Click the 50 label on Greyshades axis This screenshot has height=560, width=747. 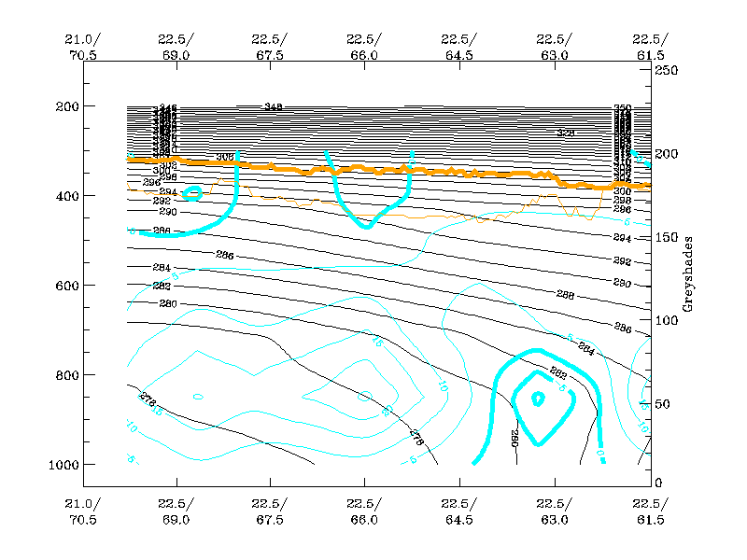click(663, 403)
